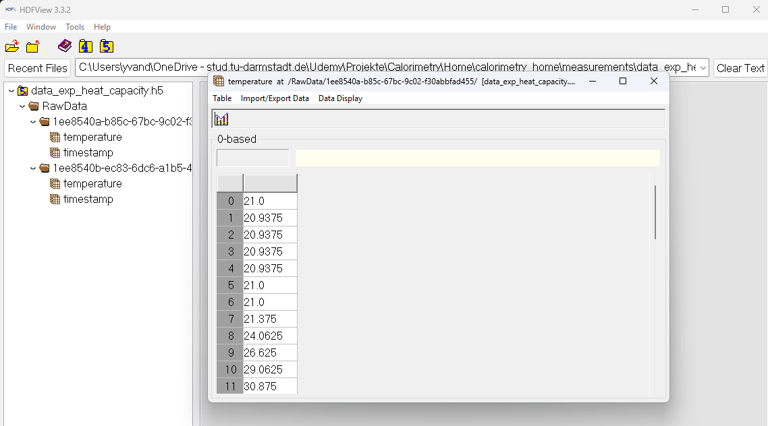Open the File menu

[11, 27]
